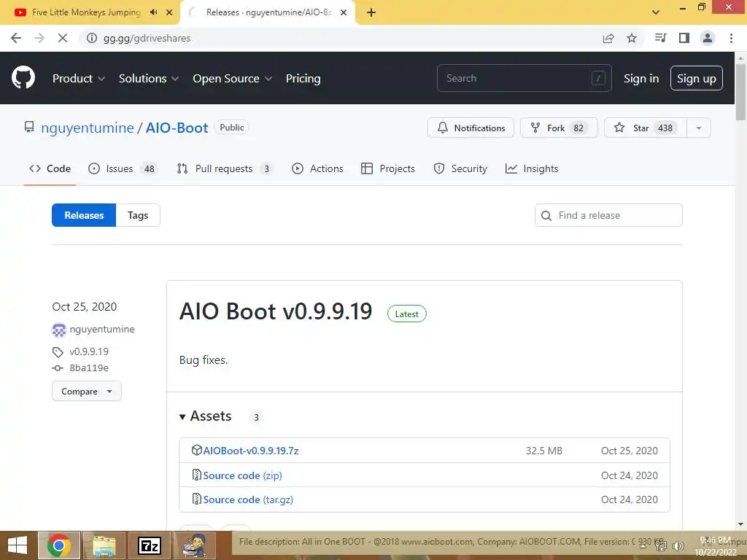This screenshot has height=560, width=747.
Task: Click the zip file icon for Source code (zip)
Action: [196, 475]
